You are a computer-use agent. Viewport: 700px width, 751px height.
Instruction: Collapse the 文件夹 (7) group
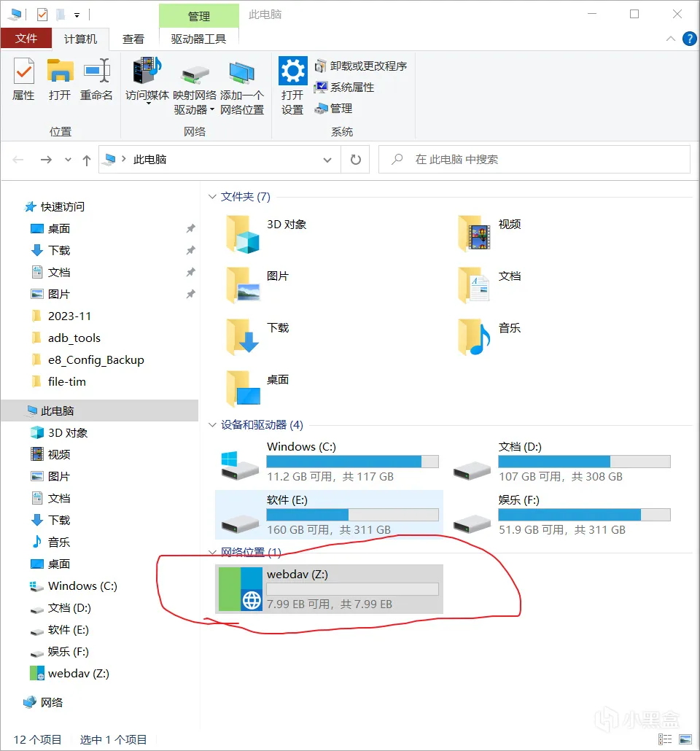coord(212,197)
